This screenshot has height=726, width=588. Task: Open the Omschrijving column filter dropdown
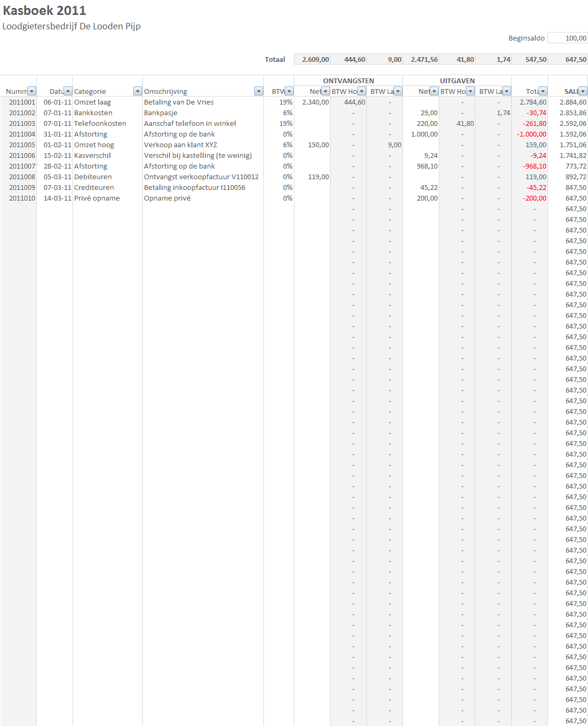259,91
